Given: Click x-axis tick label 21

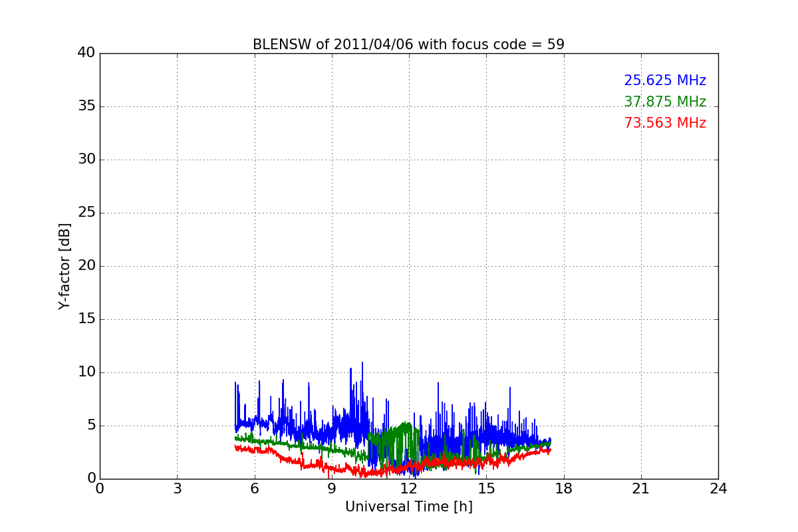Looking at the screenshot, I should (641, 489).
